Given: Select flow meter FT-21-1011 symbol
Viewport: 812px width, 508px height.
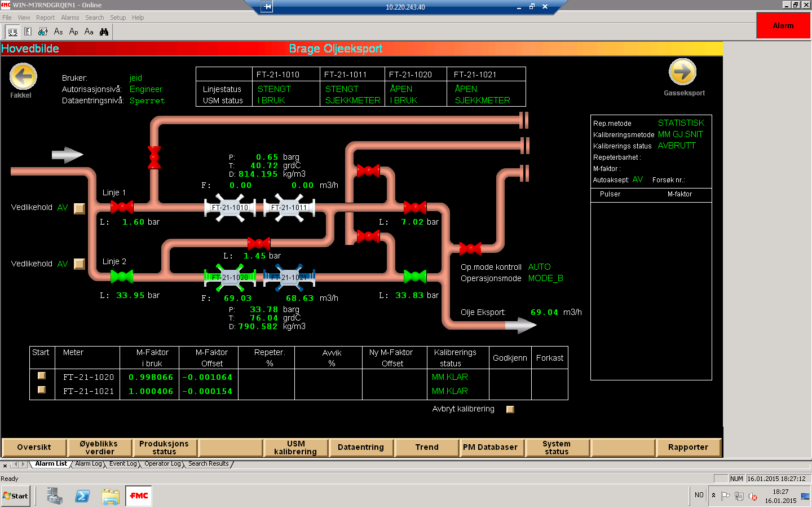Looking at the screenshot, I should click(x=289, y=207).
